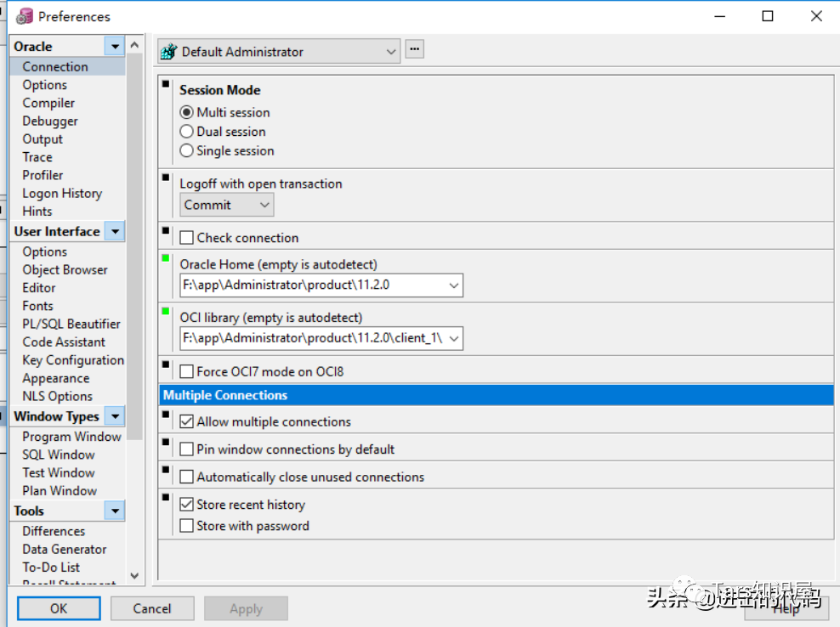Open Key Configuration preferences

[x=73, y=360]
